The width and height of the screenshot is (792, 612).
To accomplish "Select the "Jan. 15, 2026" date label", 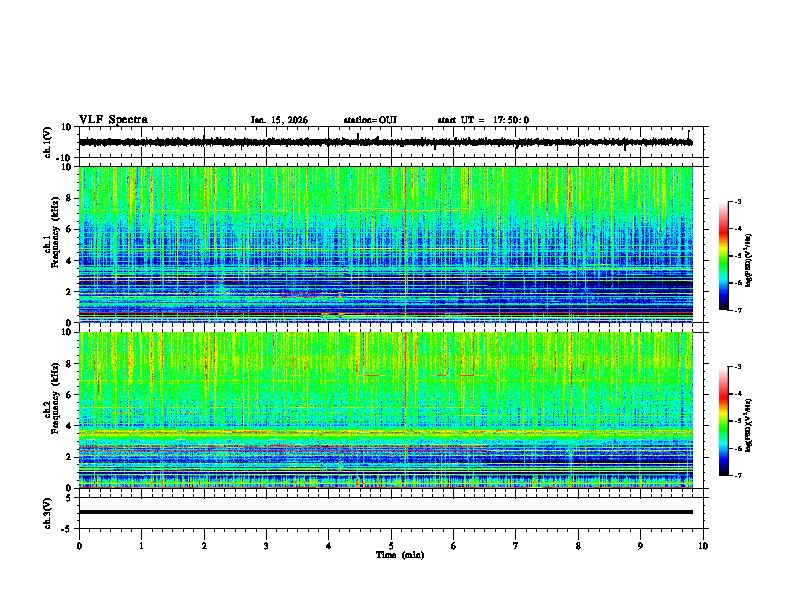I will 279,120.
